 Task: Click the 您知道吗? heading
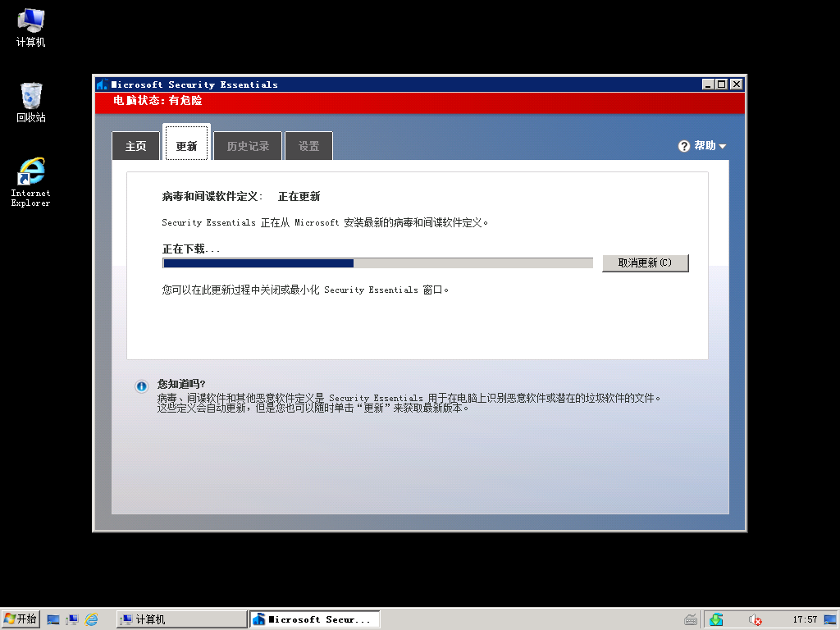tap(181, 384)
